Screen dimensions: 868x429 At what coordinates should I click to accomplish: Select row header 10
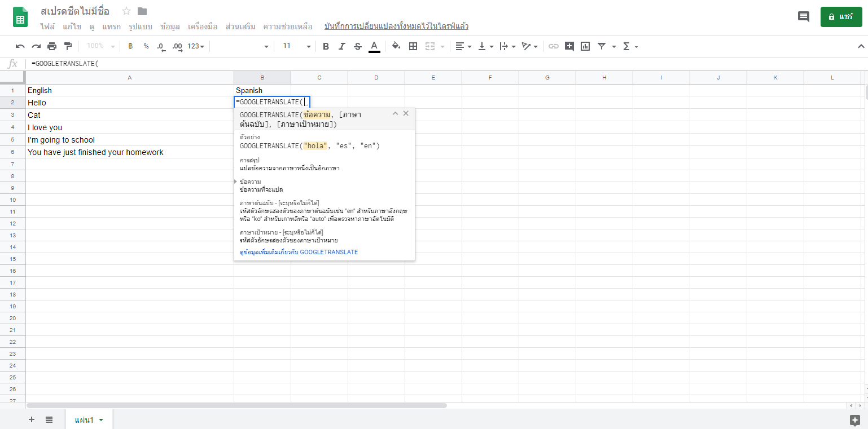point(12,200)
